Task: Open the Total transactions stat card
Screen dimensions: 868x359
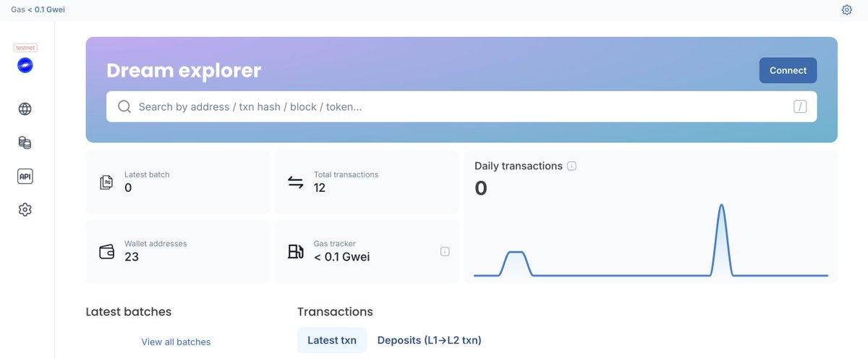Action: tap(367, 182)
